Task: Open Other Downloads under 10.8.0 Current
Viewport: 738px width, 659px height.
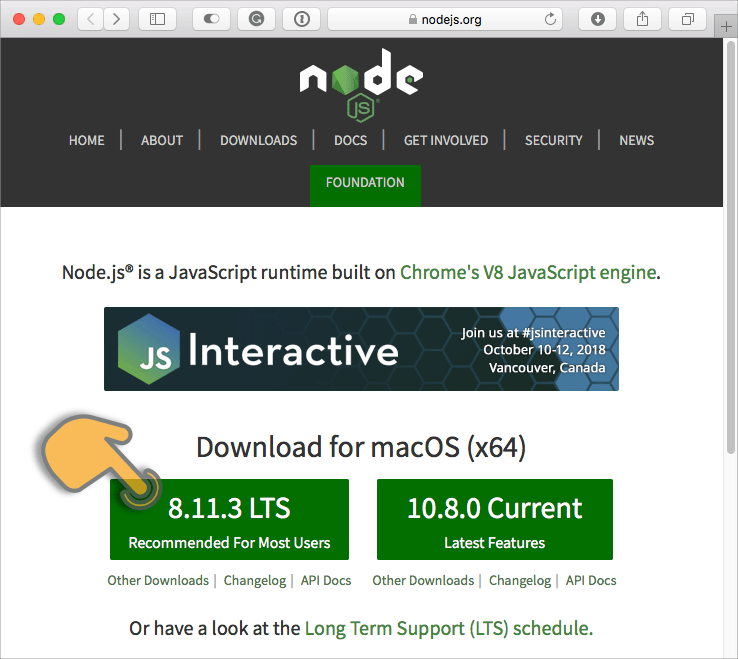Action: [423, 580]
